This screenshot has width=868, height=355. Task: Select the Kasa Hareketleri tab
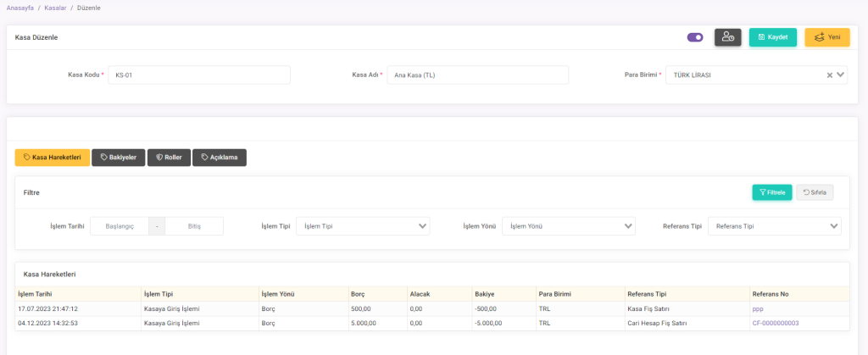(53, 158)
